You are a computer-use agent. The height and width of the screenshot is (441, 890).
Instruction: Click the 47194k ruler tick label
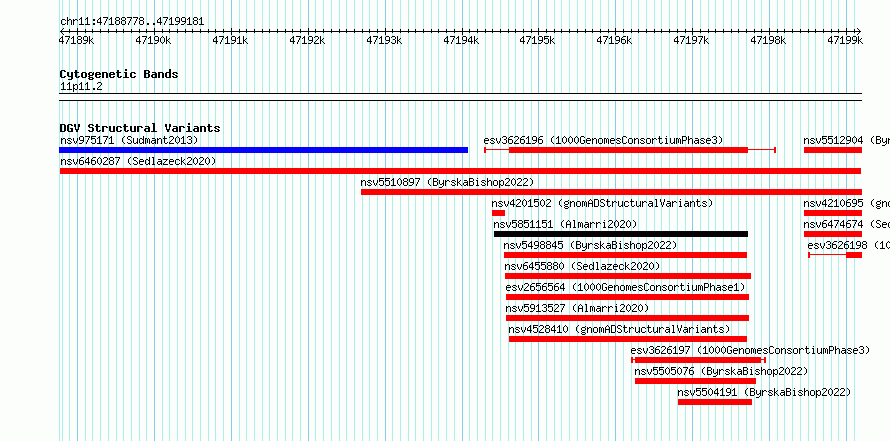(461, 40)
